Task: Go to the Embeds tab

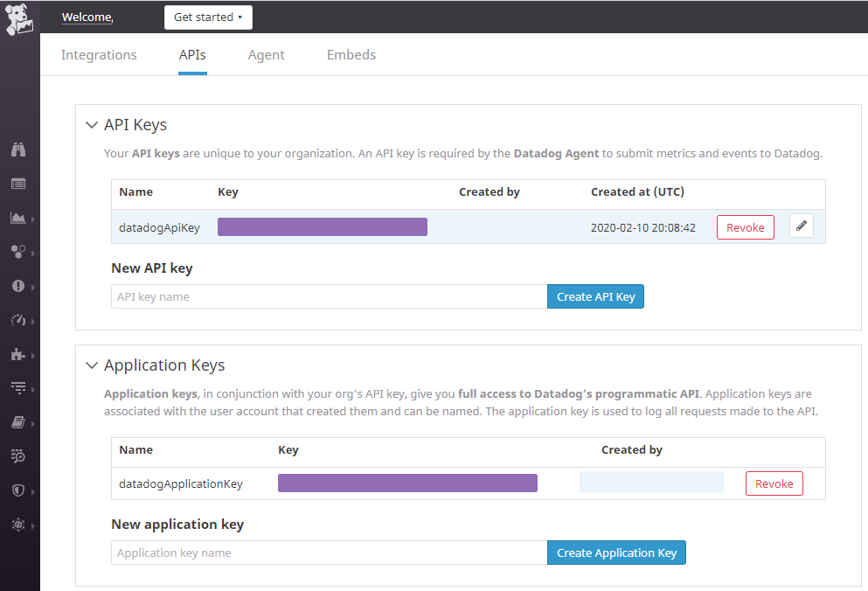Action: (351, 55)
